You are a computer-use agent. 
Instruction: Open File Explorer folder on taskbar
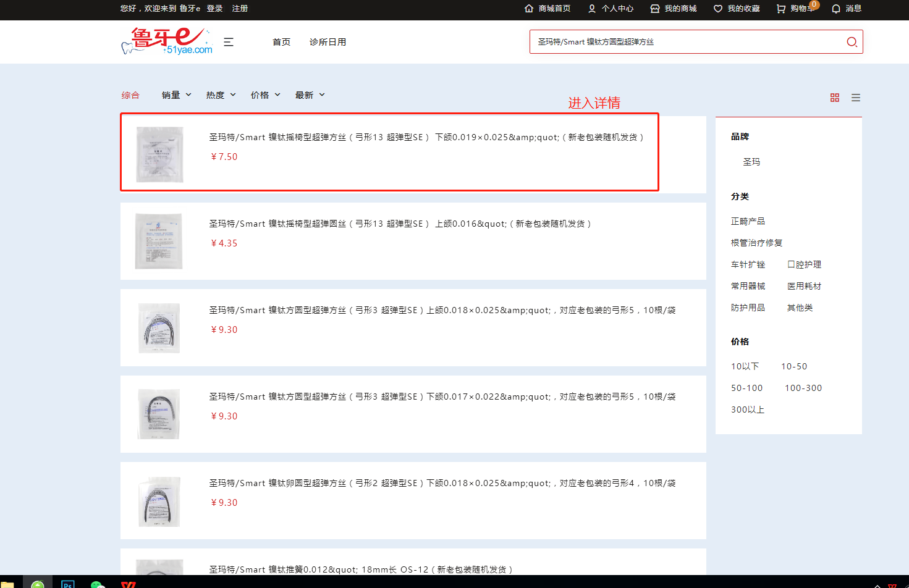(x=7, y=584)
